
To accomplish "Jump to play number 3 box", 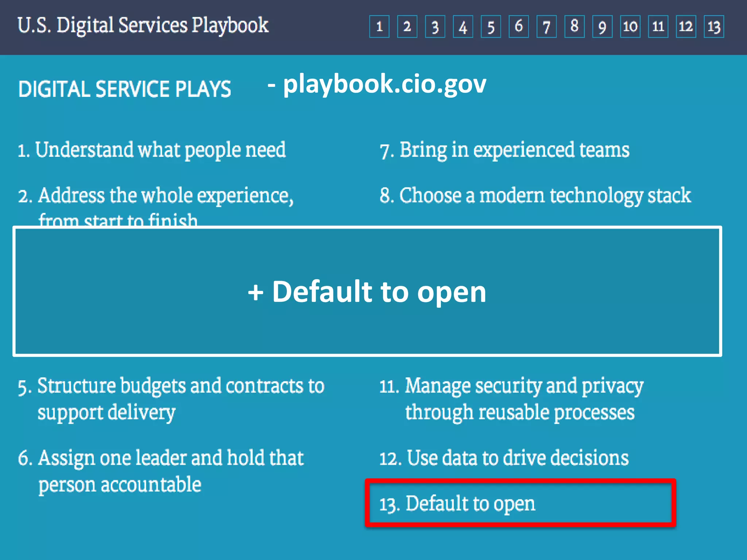I will coord(435,27).
